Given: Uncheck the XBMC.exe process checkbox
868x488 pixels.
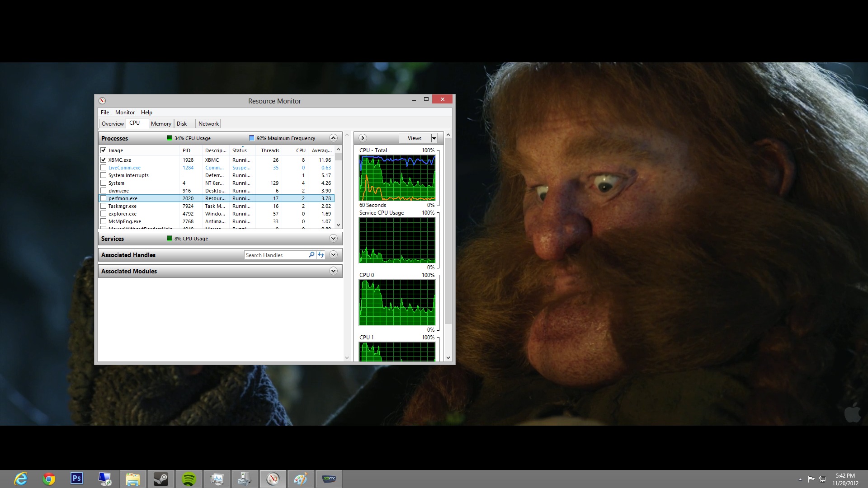Looking at the screenshot, I should 104,160.
